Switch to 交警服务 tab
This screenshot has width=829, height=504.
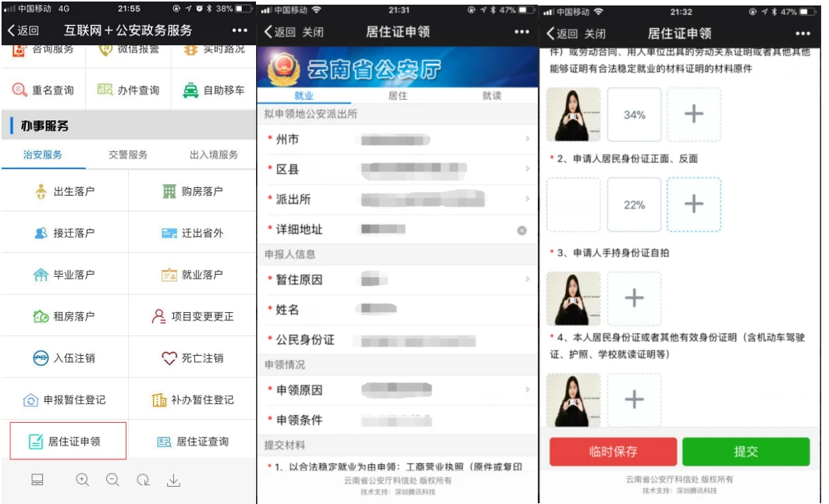click(128, 154)
